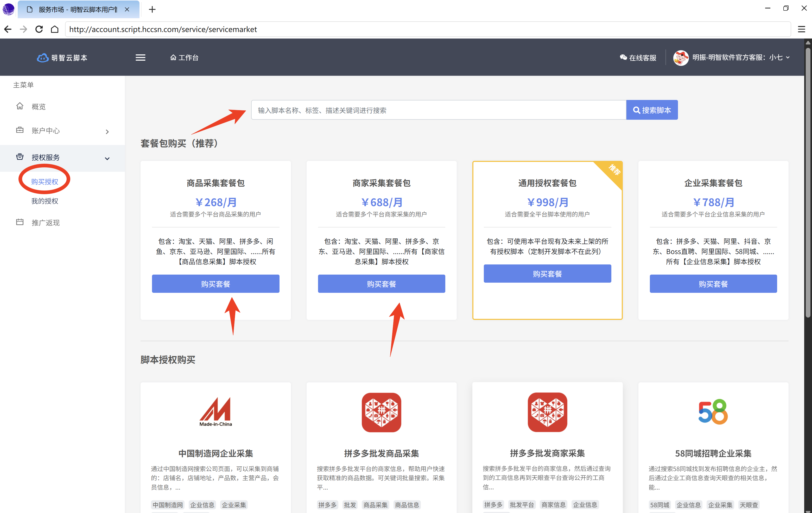Click the 批发平台 tag

522,505
